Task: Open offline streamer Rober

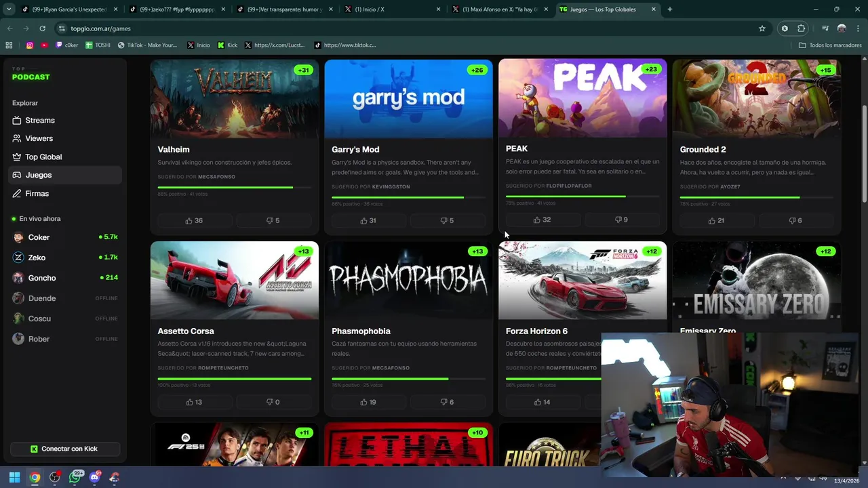Action: [65, 339]
